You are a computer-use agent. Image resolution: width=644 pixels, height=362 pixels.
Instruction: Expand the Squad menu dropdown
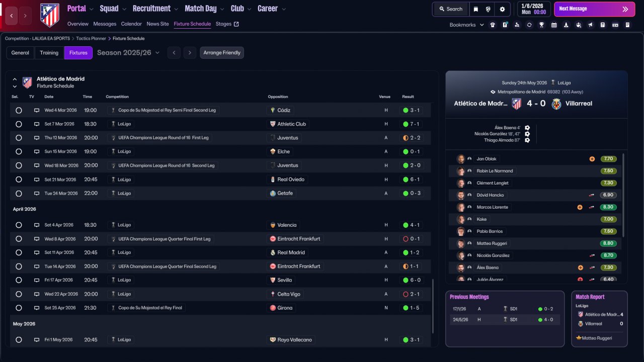(x=124, y=9)
